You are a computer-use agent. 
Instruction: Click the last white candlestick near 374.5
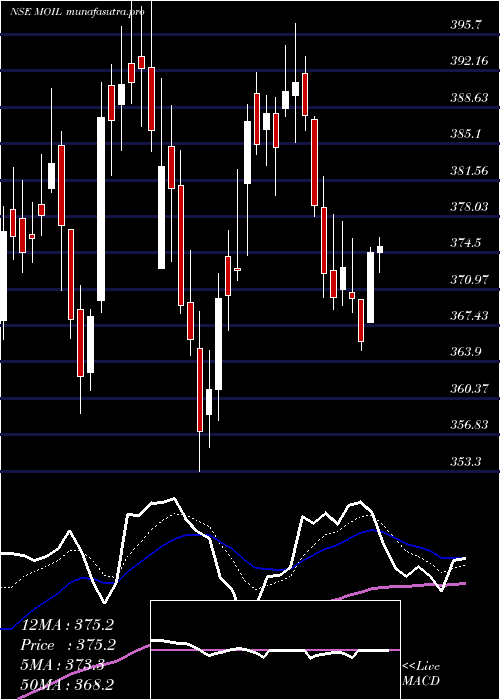380,250
